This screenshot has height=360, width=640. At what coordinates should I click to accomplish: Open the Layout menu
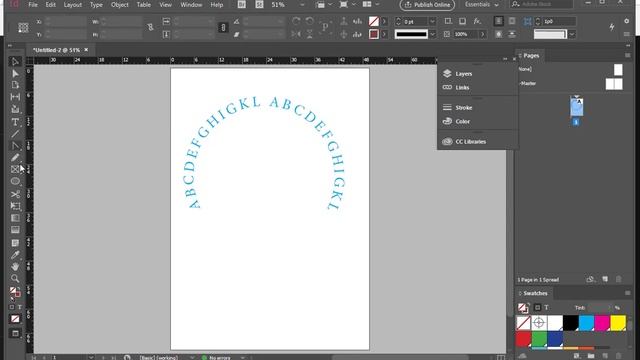(73, 5)
